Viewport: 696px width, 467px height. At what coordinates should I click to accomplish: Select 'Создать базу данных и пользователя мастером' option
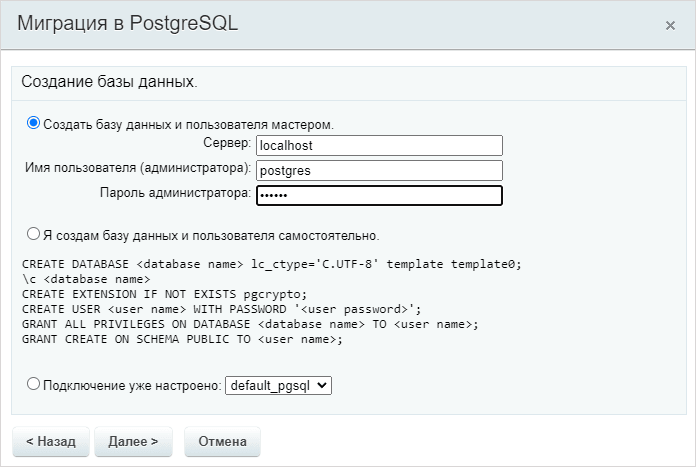[33, 123]
